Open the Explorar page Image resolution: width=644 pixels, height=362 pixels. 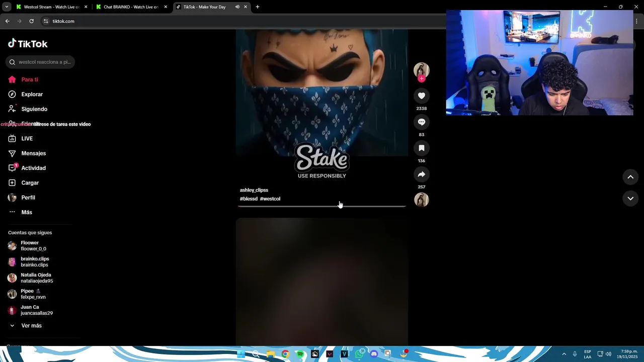point(26,94)
